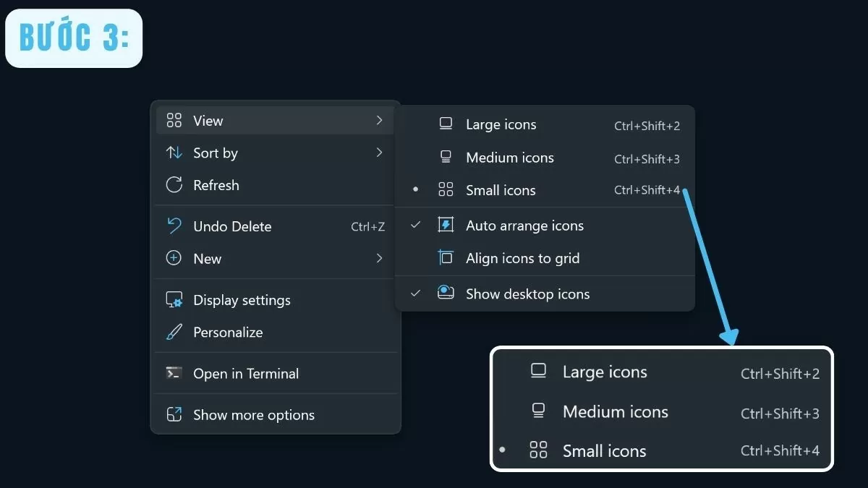
Task: Disable Auto arrange icons checkmark
Action: point(415,226)
